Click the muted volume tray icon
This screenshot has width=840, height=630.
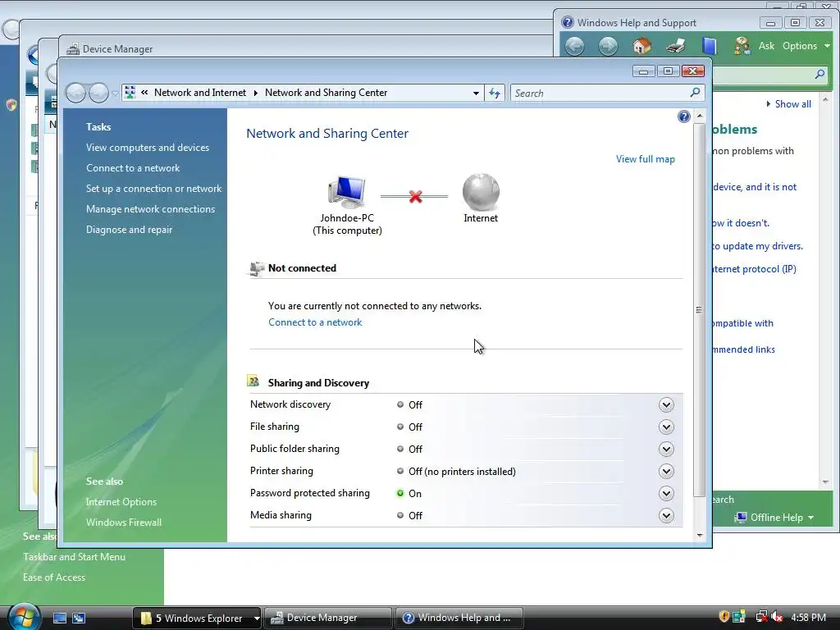[x=778, y=617]
